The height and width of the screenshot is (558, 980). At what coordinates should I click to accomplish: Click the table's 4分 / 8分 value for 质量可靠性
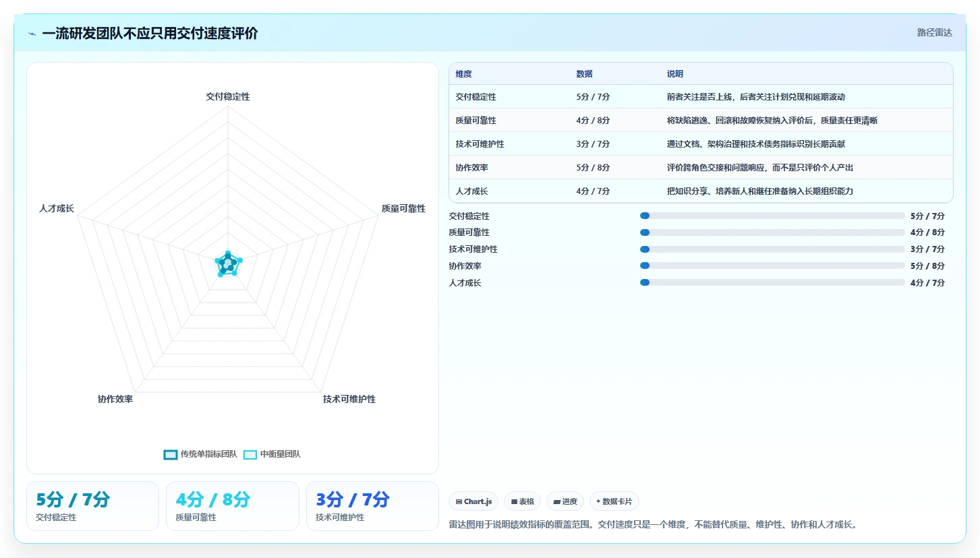[x=593, y=121]
